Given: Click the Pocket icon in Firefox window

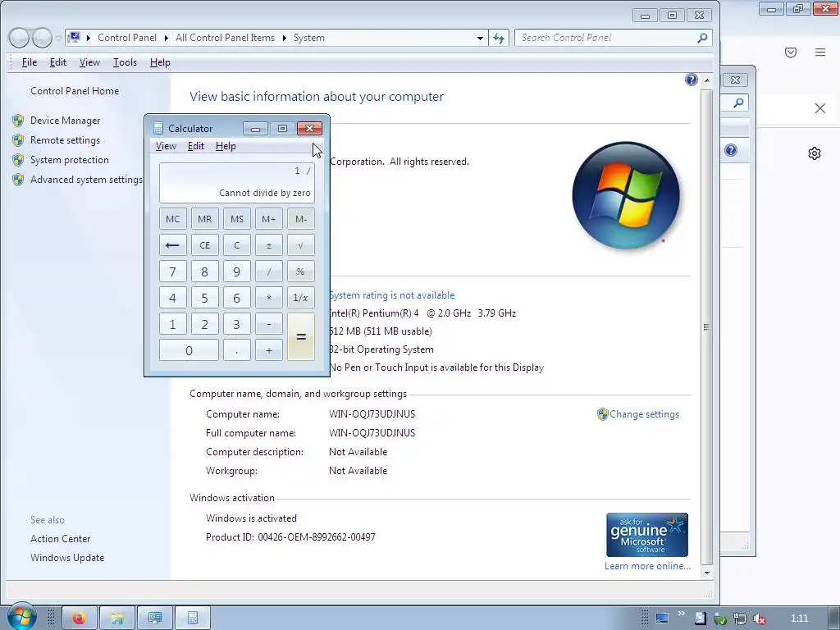Looking at the screenshot, I should pyautogui.click(x=791, y=52).
